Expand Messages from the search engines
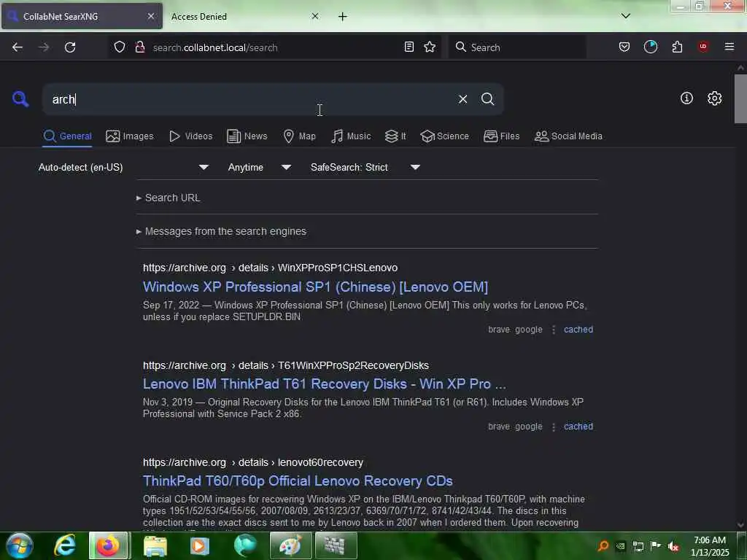The width and height of the screenshot is (747, 560). (x=221, y=231)
